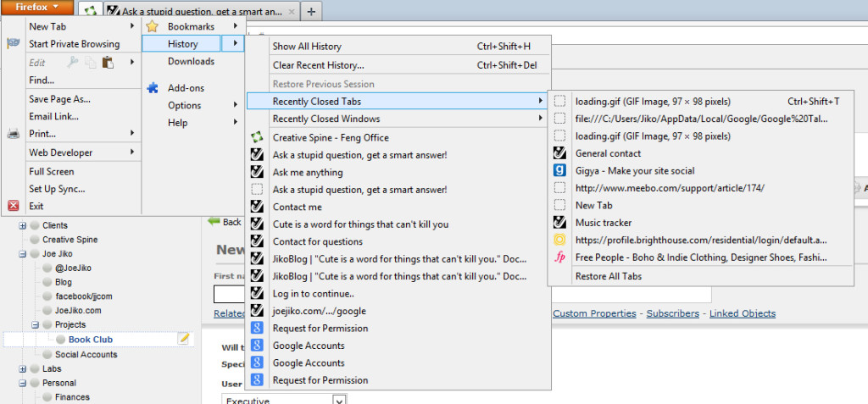This screenshot has width=868, height=404.
Task: Click favicon beside 'joejiko.com/.../google'
Action: pos(257,311)
